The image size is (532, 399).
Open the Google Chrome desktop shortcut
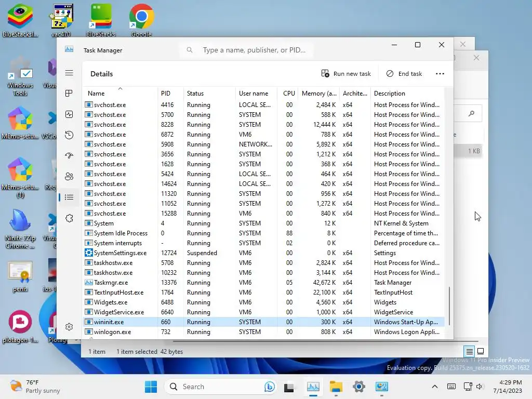pos(141,20)
